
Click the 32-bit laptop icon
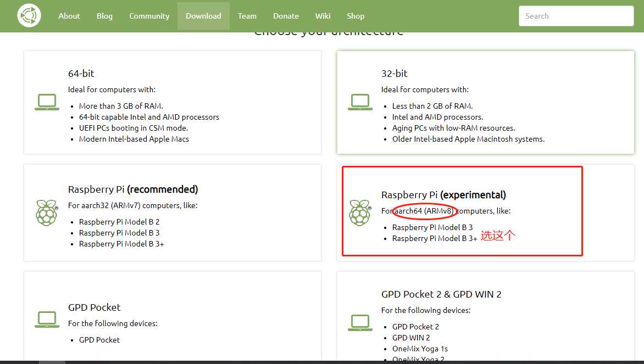tap(360, 102)
